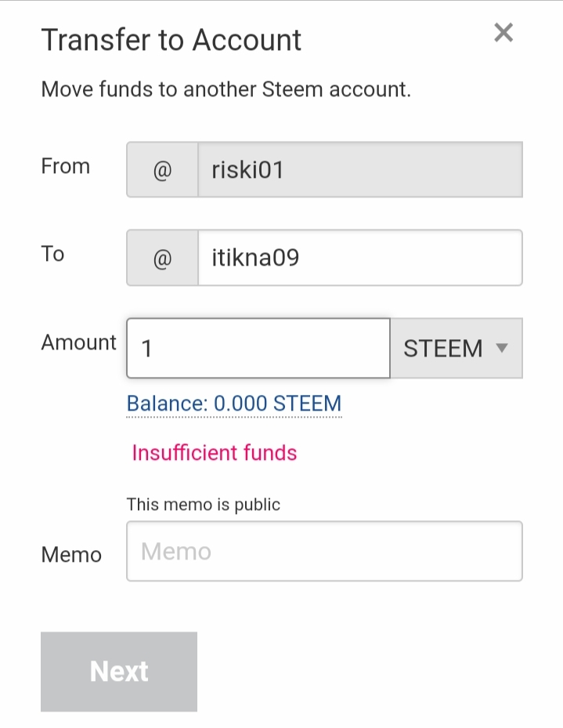Click the Transfer to Account heading
The image size is (563, 728).
[x=171, y=40]
